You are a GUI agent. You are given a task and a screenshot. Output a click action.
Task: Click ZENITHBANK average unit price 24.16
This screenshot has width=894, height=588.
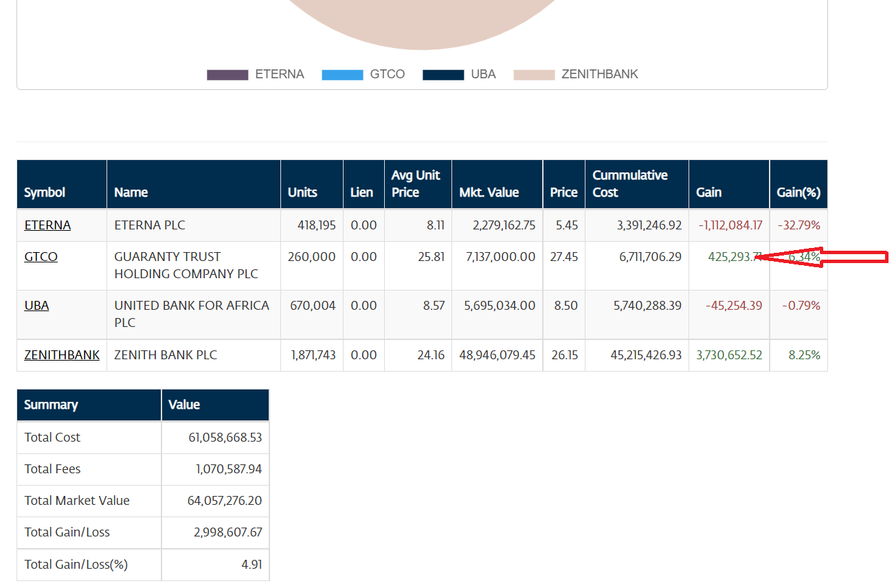pos(432,355)
